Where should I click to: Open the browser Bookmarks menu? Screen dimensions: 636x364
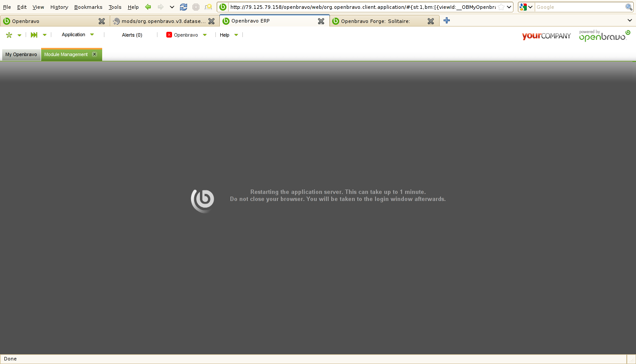tap(88, 7)
